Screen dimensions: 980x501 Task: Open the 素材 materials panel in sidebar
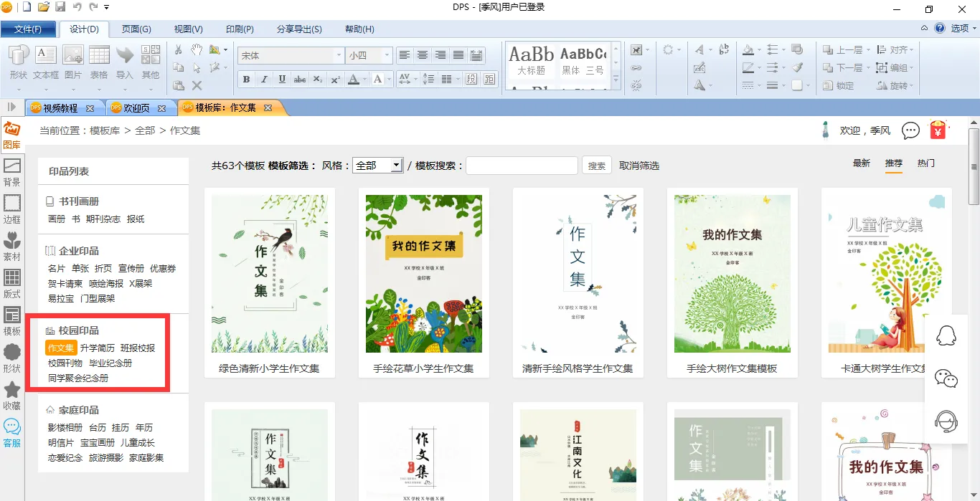pos(12,246)
